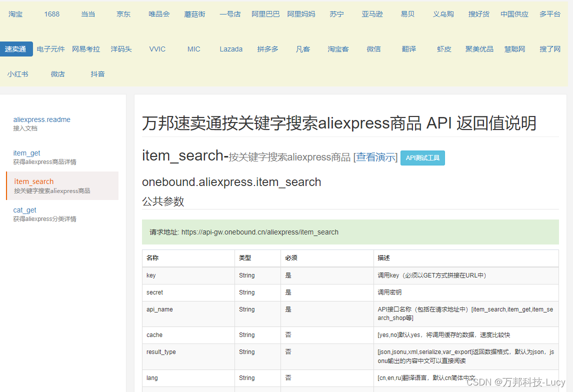Click the 查看演示 demo link
Image resolution: width=573 pixels, height=392 pixels.
point(375,157)
